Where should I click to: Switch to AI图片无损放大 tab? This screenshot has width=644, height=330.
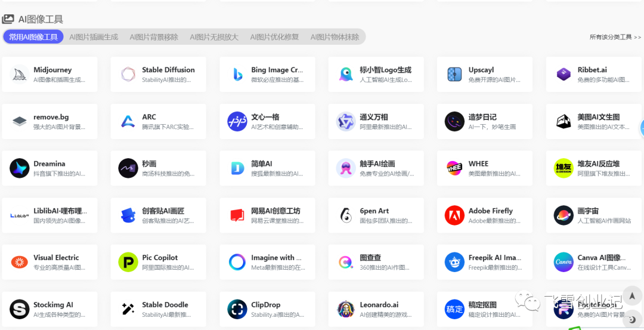coord(214,37)
